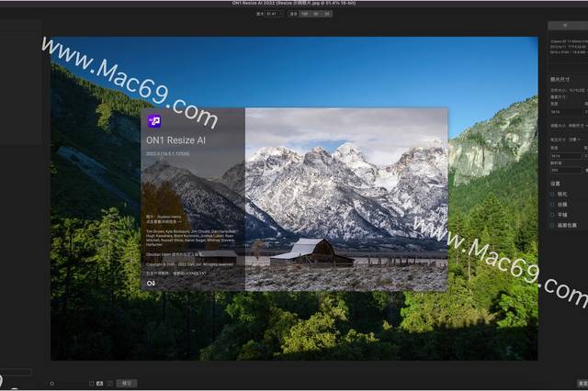
Task: Click the circular icon in the bottom-left bar
Action: point(51,384)
